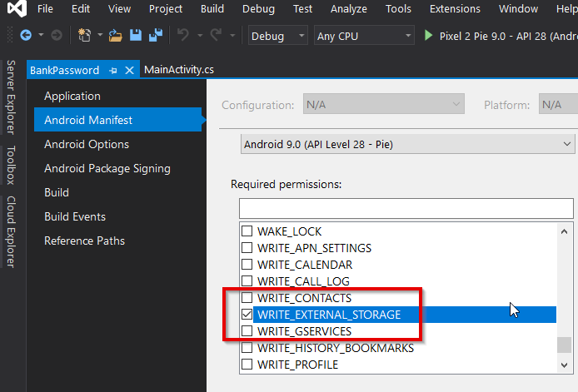The height and width of the screenshot is (392, 578).
Task: Click the permissions list scroll down arrow
Action: click(564, 365)
